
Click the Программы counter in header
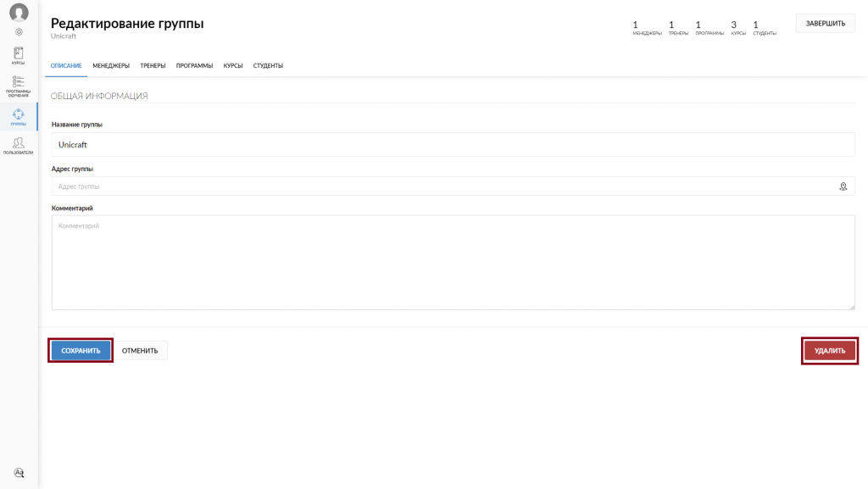[x=709, y=28]
